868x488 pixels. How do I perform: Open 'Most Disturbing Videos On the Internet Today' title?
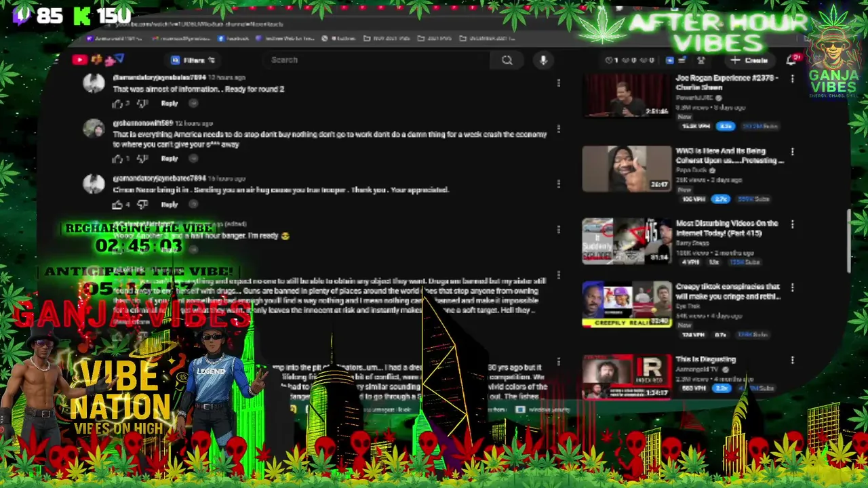[726, 228]
